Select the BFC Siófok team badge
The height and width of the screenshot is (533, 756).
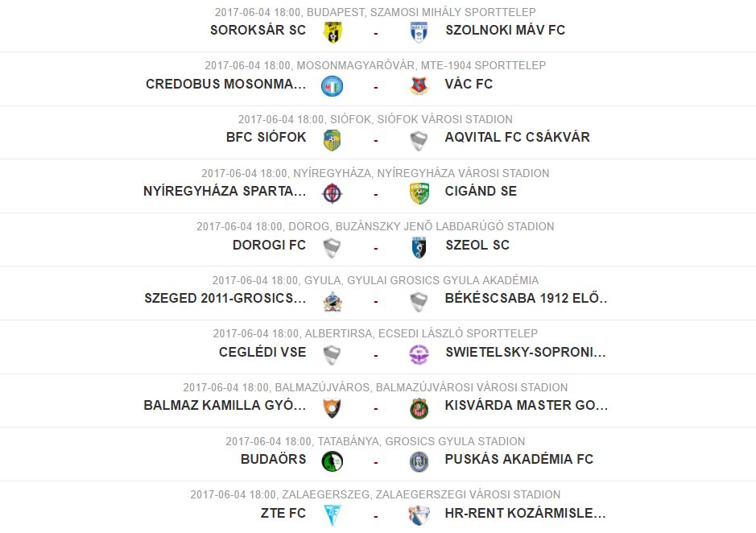(333, 140)
